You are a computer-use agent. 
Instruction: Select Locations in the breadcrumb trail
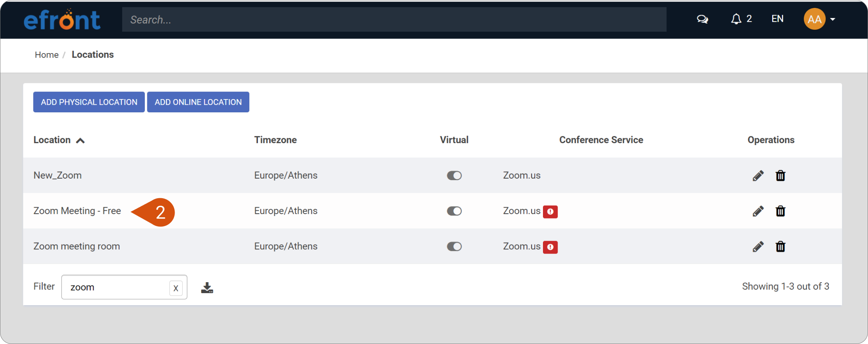point(92,55)
